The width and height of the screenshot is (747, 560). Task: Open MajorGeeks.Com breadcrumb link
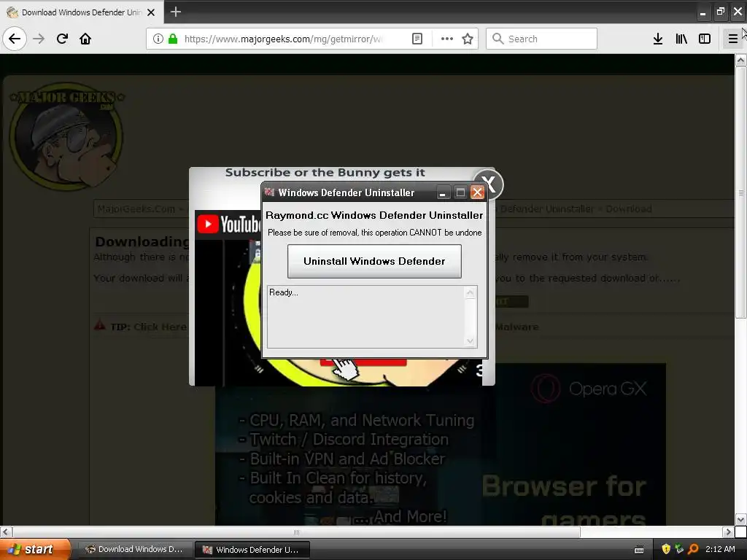(x=136, y=209)
